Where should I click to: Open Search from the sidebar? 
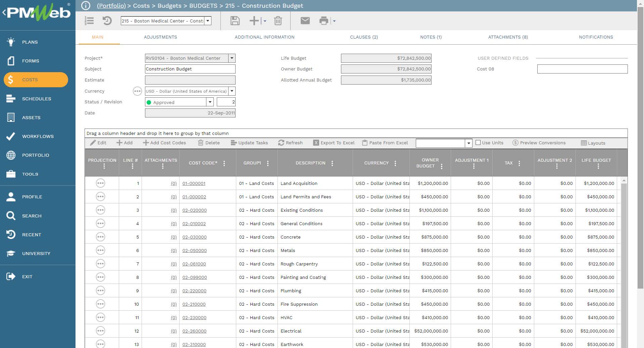[x=32, y=216]
